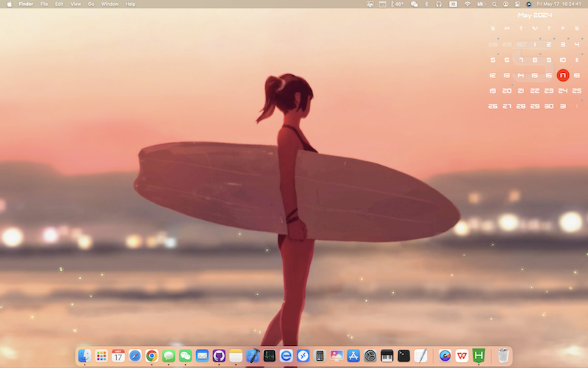Open Calculator from the Dock
This screenshot has width=588, height=368.
[320, 355]
